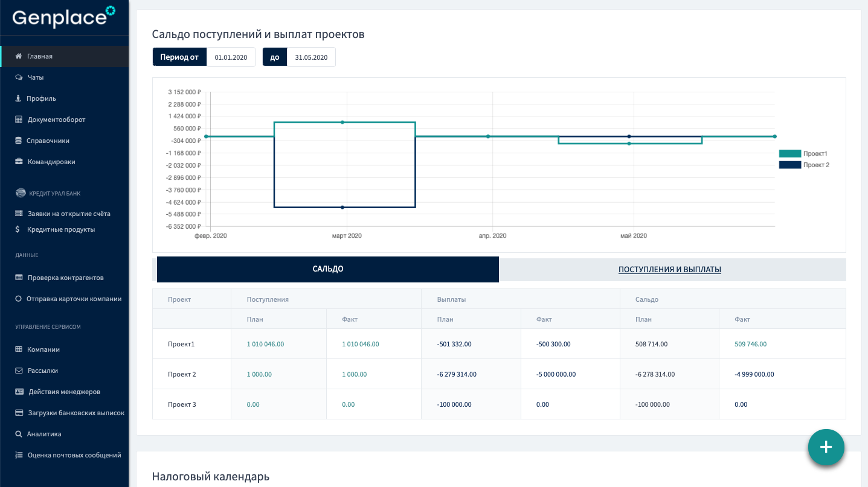Toggle Проект 2 legend entry in chart
868x487 pixels.
(x=805, y=165)
